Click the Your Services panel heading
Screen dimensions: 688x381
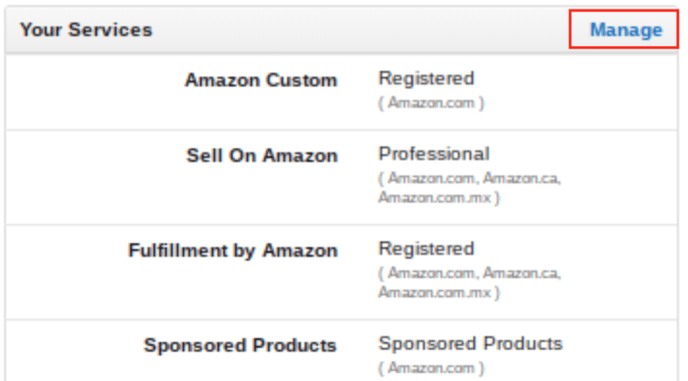86,30
